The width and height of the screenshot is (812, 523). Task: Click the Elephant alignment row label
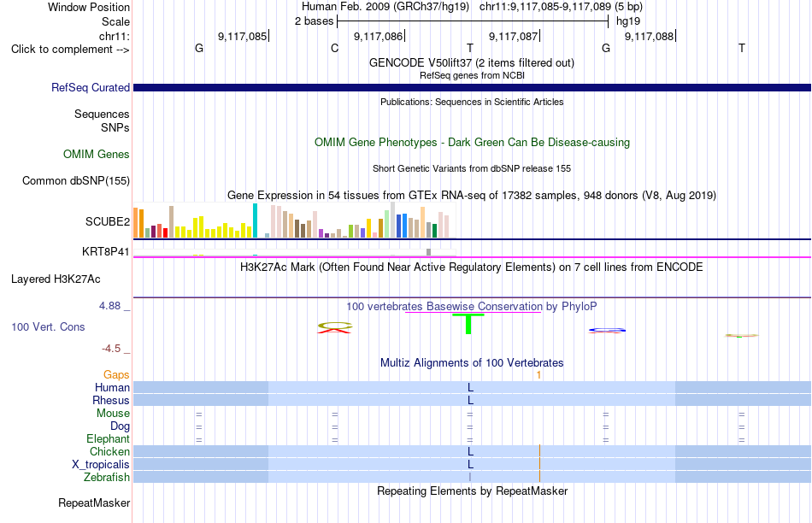(108, 438)
